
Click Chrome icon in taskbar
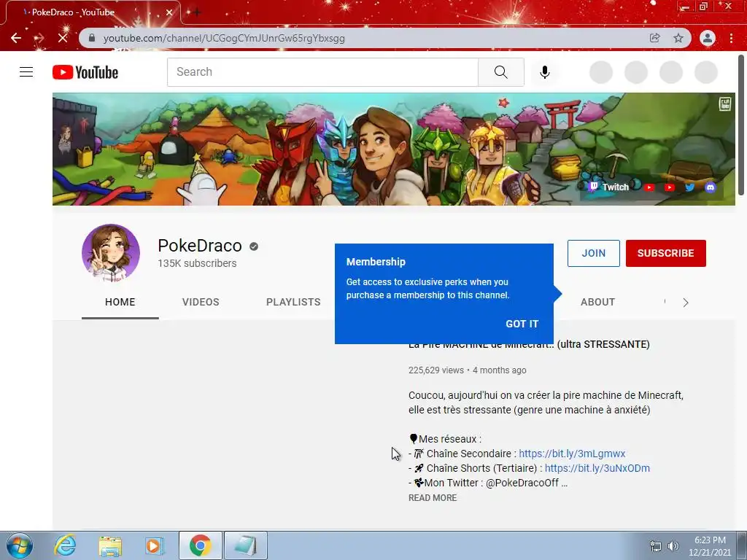click(x=200, y=545)
